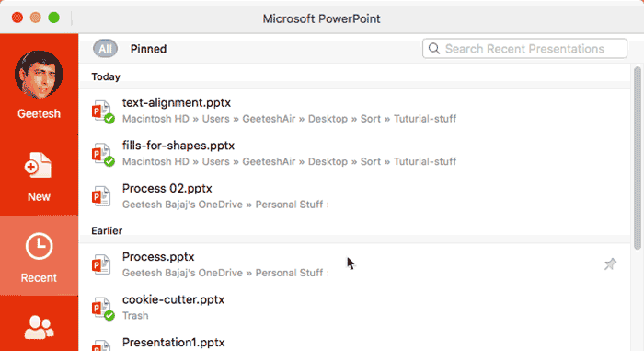The height and width of the screenshot is (351, 644).
Task: Click the Geetesh account name
Action: tap(39, 113)
